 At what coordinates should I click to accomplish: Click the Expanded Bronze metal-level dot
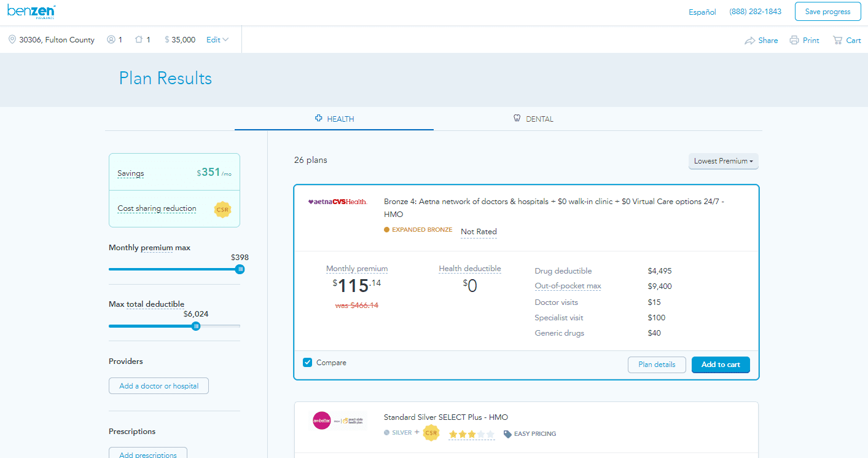click(387, 230)
